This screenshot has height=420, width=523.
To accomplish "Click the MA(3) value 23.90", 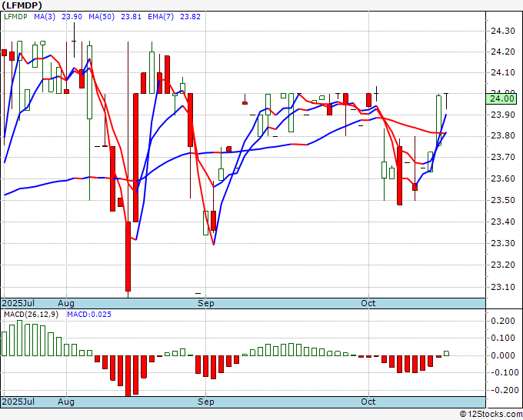I will click(72, 17).
